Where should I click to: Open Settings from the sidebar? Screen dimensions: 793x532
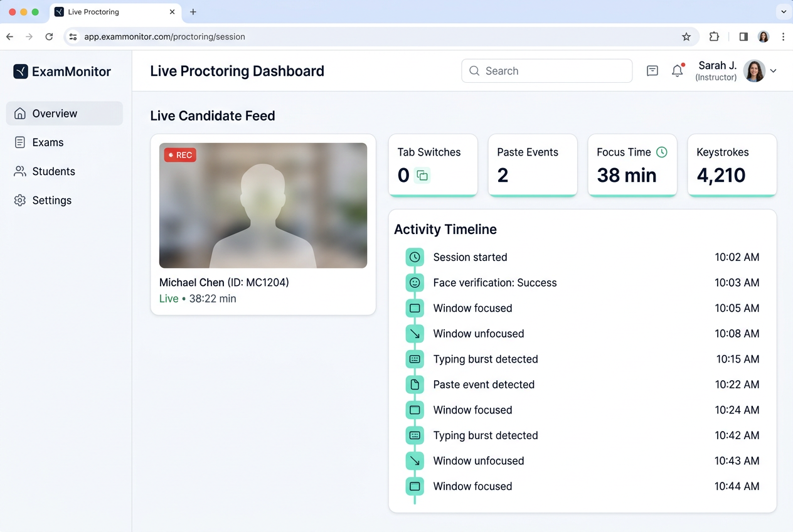[51, 200]
